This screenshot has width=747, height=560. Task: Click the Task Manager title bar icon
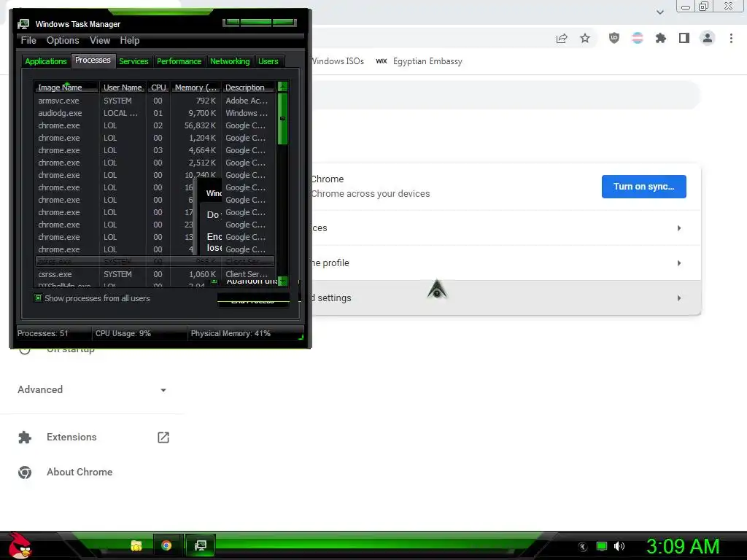coord(23,24)
